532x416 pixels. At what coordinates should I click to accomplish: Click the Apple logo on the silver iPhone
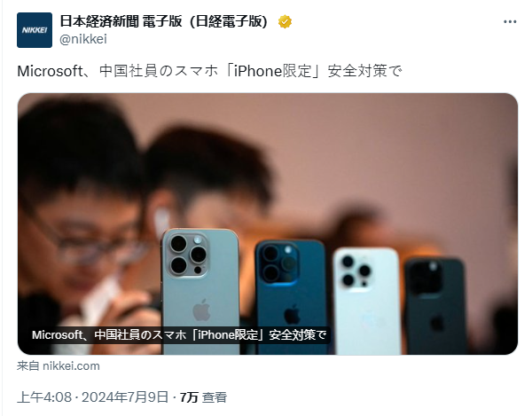[x=201, y=310]
